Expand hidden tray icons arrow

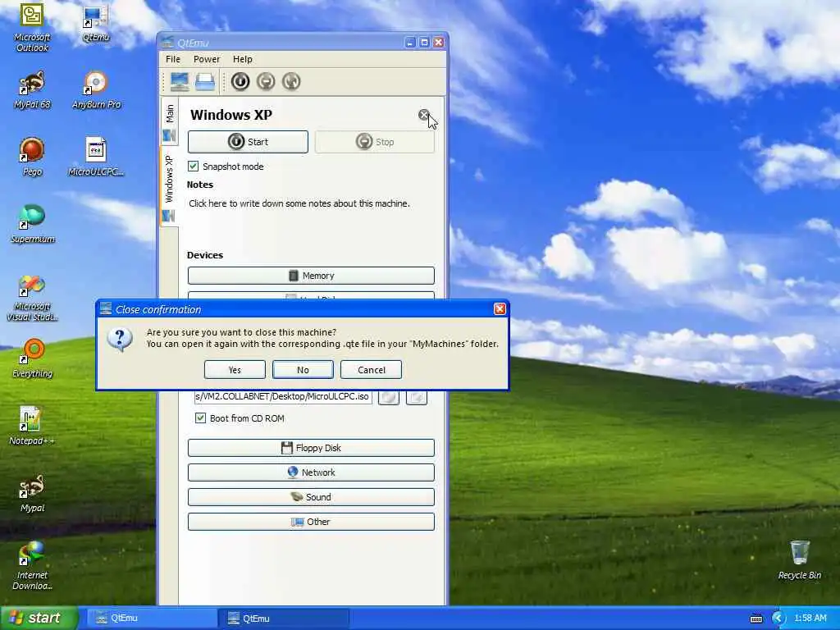click(x=778, y=619)
